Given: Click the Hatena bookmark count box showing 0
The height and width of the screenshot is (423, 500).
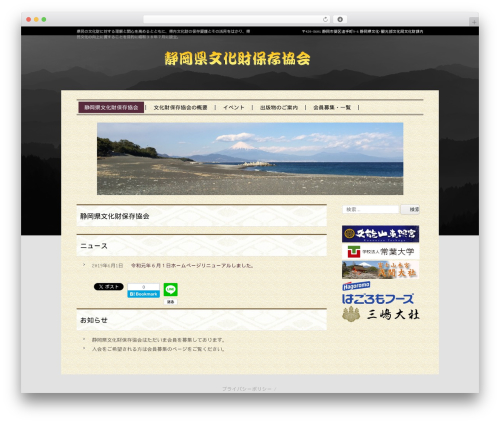Looking at the screenshot, I should tap(144, 287).
